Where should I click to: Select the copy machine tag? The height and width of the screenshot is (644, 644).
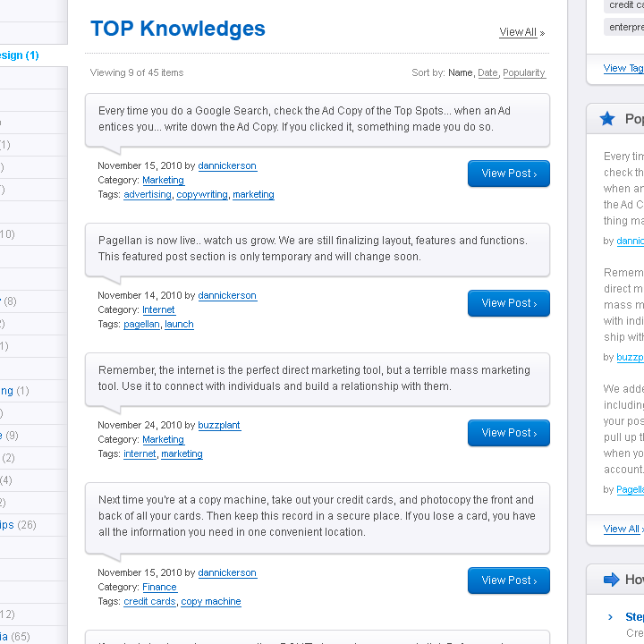click(x=211, y=602)
